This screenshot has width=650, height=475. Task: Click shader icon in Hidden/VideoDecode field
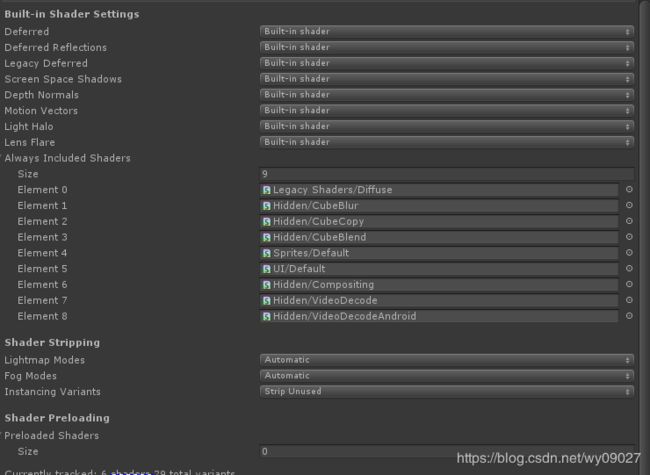(x=267, y=301)
